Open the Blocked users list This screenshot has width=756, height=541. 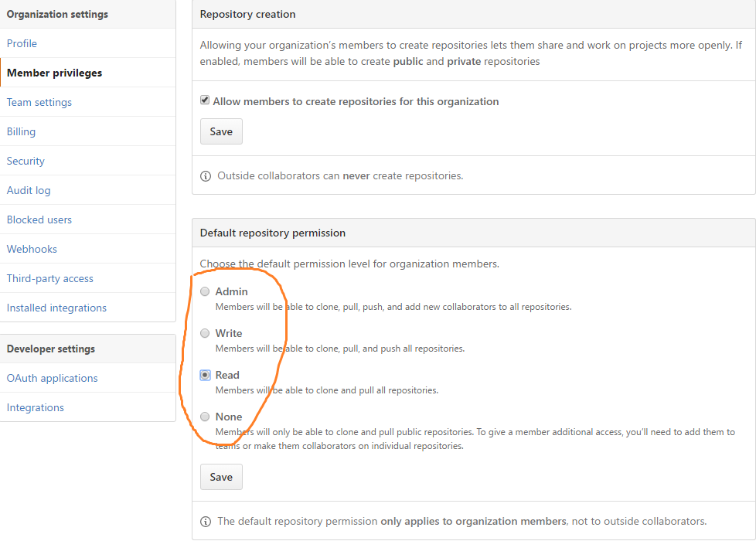[39, 219]
